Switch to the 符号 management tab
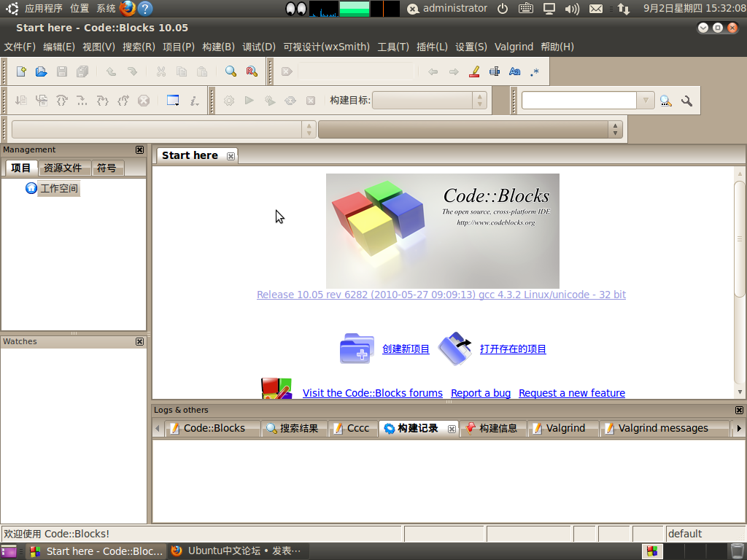 click(x=107, y=168)
